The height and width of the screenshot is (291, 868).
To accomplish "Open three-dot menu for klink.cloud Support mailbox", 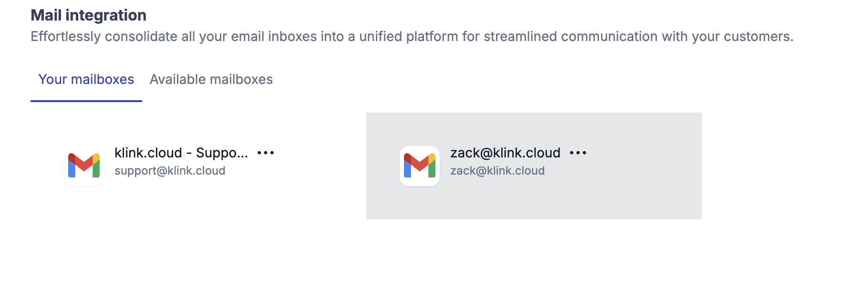I will point(266,153).
